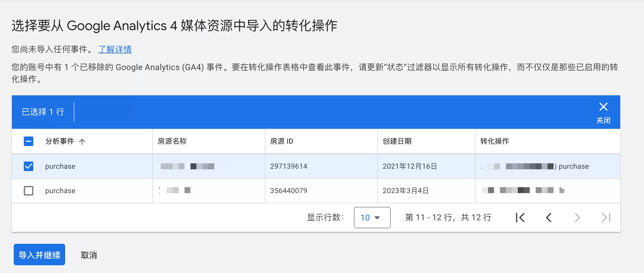
Task: Click the 房源 ID column header
Action: [x=282, y=141]
